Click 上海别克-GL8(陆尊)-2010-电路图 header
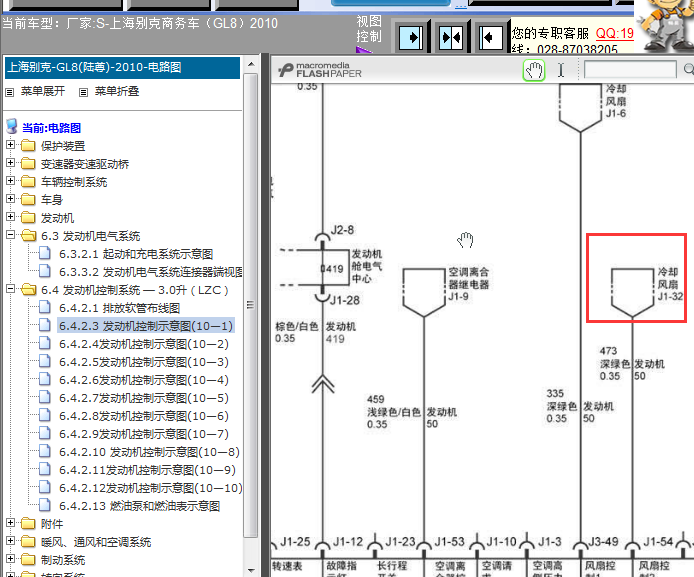This screenshot has height=577, width=694. point(123,68)
